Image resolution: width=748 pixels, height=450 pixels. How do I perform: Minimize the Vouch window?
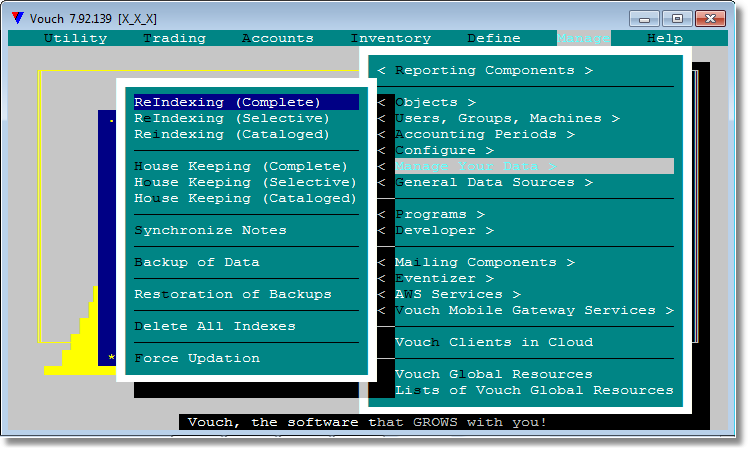(x=644, y=19)
